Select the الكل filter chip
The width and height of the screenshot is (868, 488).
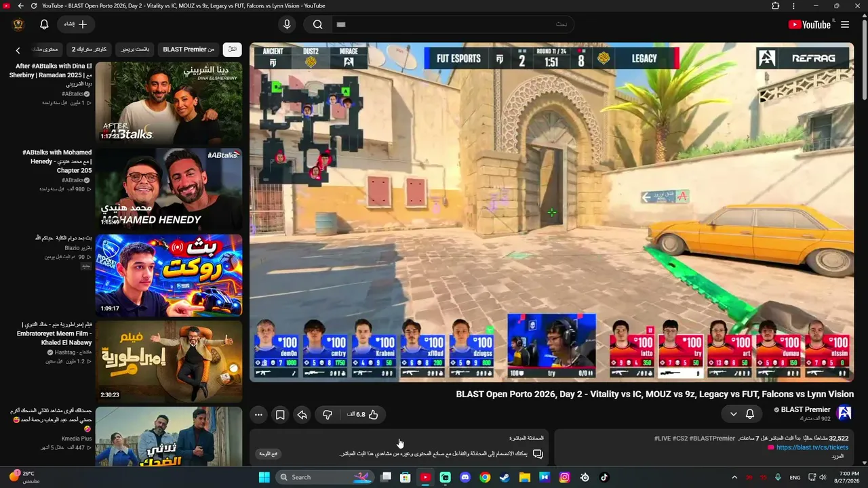[232, 49]
